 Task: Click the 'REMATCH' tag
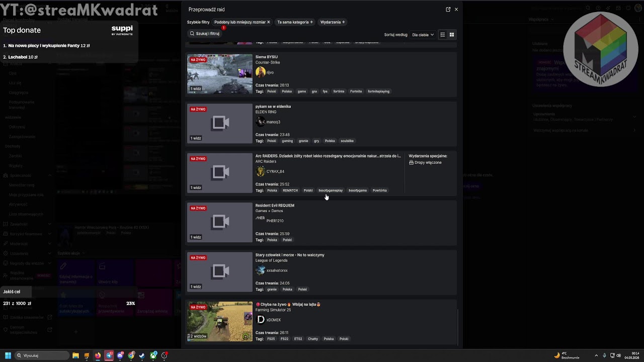[x=290, y=191]
